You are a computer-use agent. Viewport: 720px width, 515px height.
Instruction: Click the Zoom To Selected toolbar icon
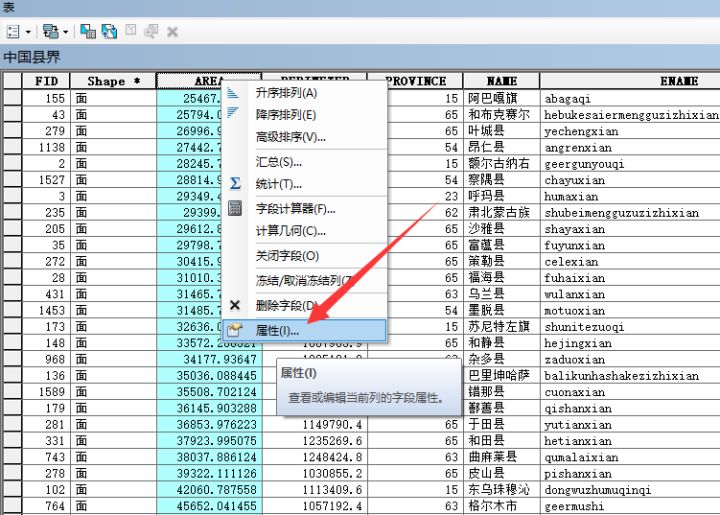[x=151, y=31]
